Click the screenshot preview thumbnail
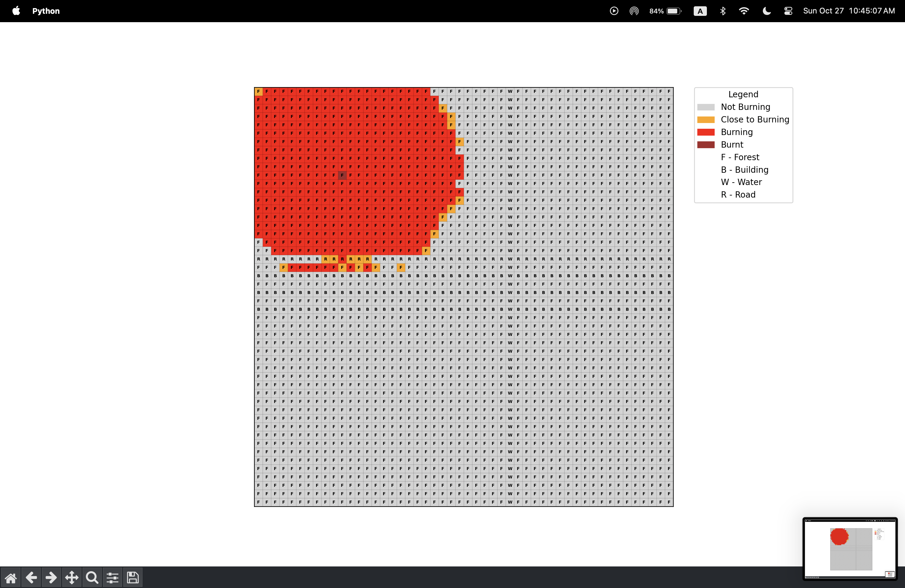Image resolution: width=905 pixels, height=588 pixels. point(850,548)
